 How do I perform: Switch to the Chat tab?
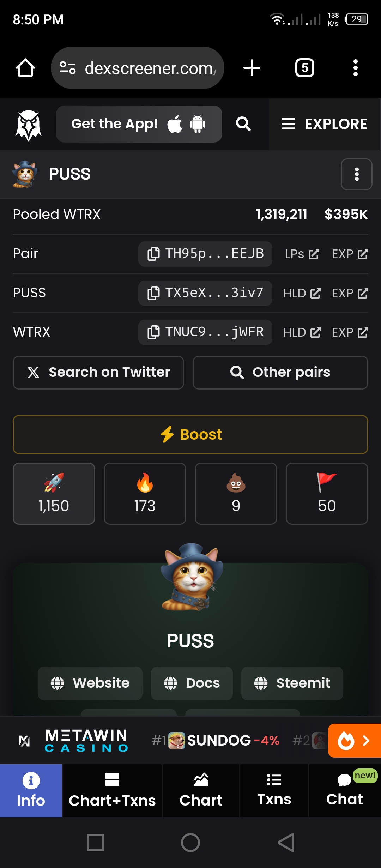coord(345,791)
